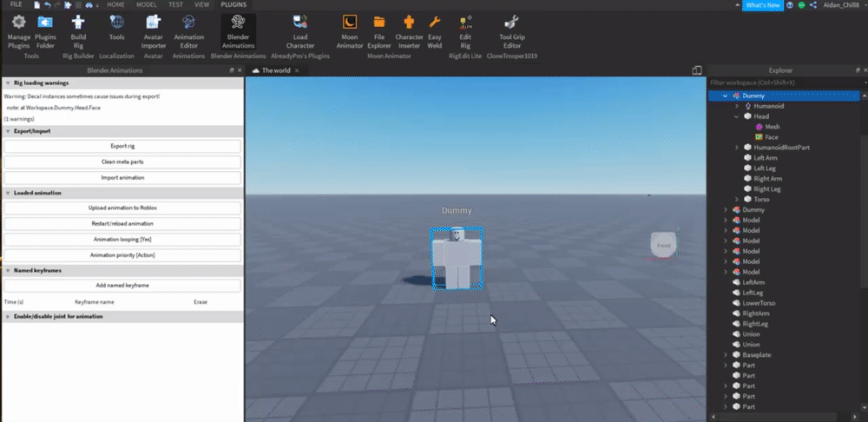Image resolution: width=868 pixels, height=422 pixels.
Task: Cycle Animation priority [Action]
Action: point(122,255)
